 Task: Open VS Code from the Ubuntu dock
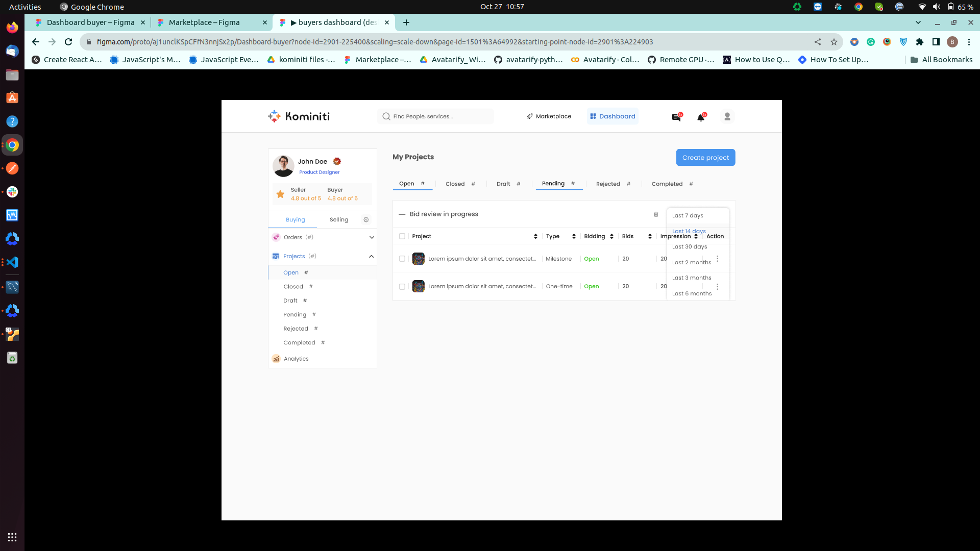point(12,262)
